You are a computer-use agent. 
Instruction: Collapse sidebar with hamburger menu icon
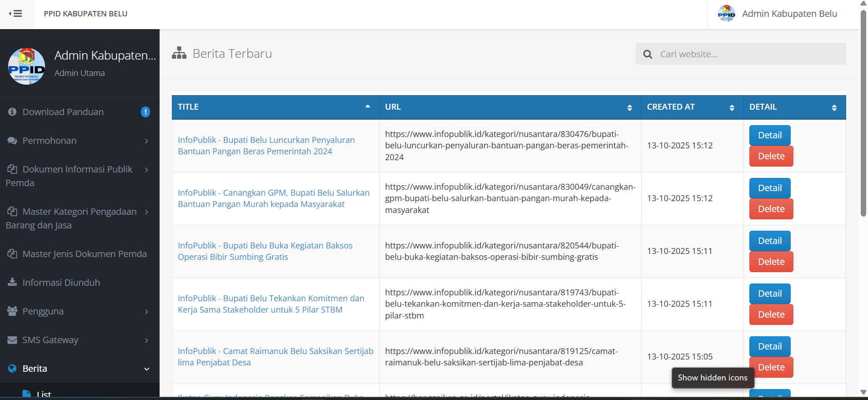point(16,14)
